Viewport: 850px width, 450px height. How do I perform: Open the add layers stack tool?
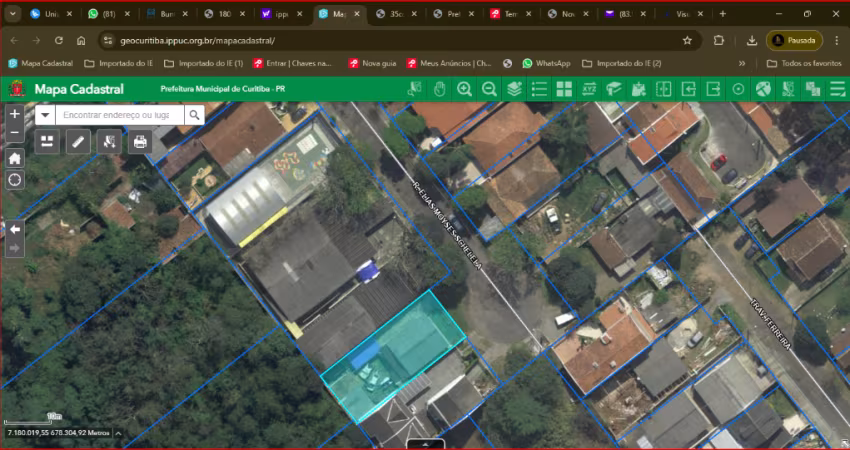point(514,89)
